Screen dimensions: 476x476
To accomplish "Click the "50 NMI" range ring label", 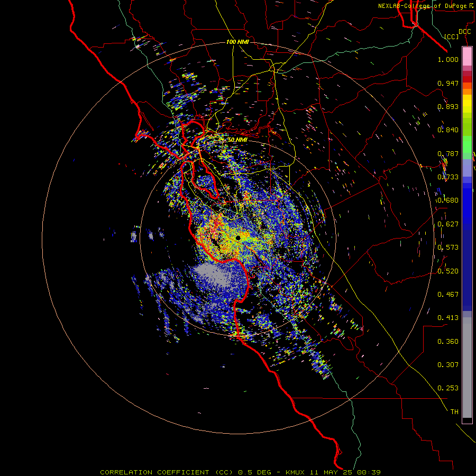I will pos(237,140).
